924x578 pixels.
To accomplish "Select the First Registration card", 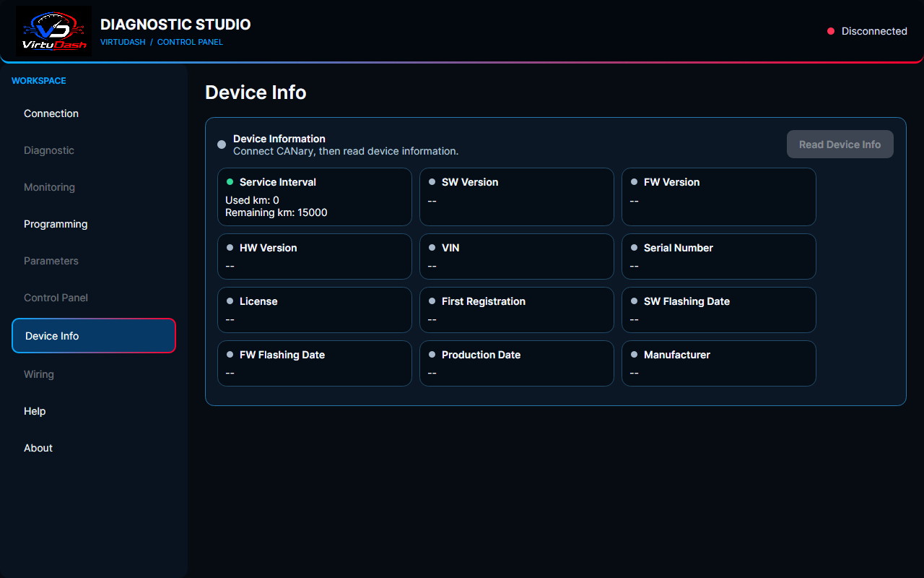I will tap(517, 310).
